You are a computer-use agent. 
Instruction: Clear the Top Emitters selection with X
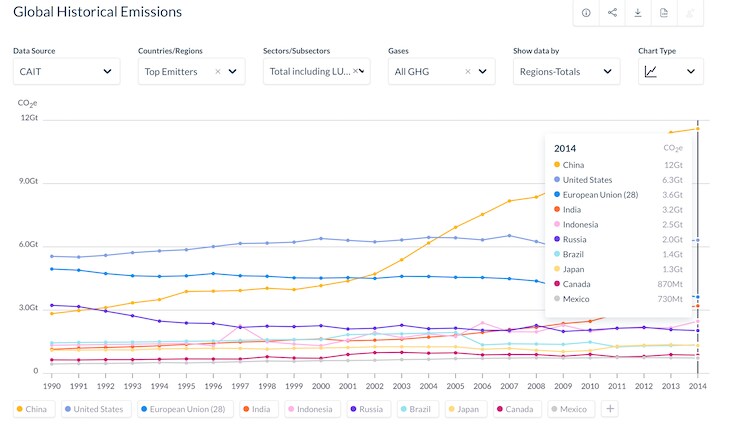217,72
